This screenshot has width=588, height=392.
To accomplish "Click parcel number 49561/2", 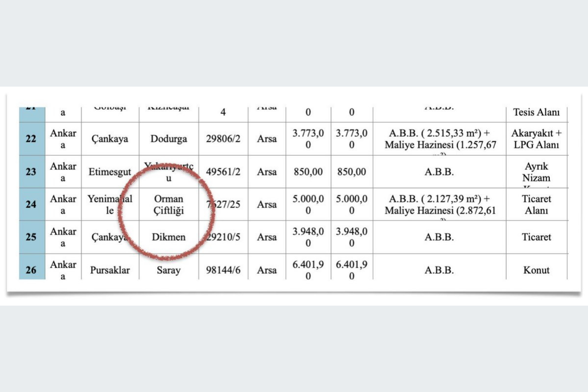I will coord(223,172).
